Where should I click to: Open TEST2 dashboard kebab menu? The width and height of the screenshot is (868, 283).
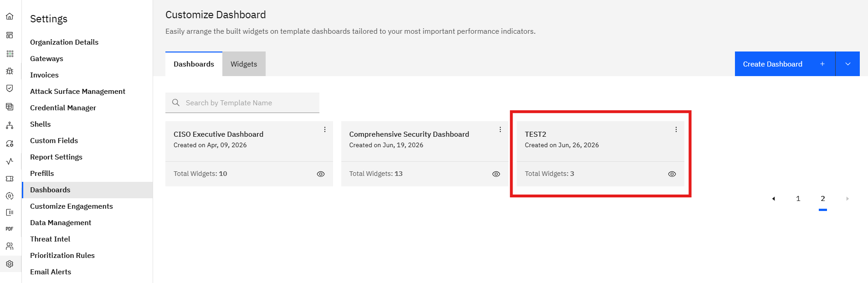pos(676,129)
